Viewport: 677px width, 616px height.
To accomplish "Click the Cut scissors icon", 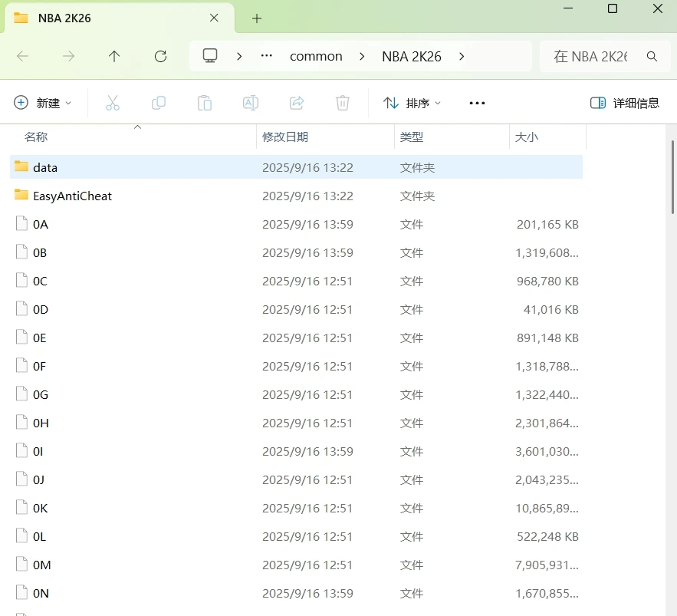I will pyautogui.click(x=113, y=103).
